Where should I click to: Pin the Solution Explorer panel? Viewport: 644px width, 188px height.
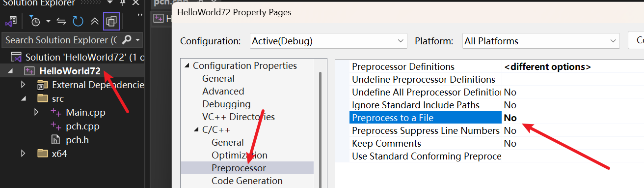pos(123,3)
